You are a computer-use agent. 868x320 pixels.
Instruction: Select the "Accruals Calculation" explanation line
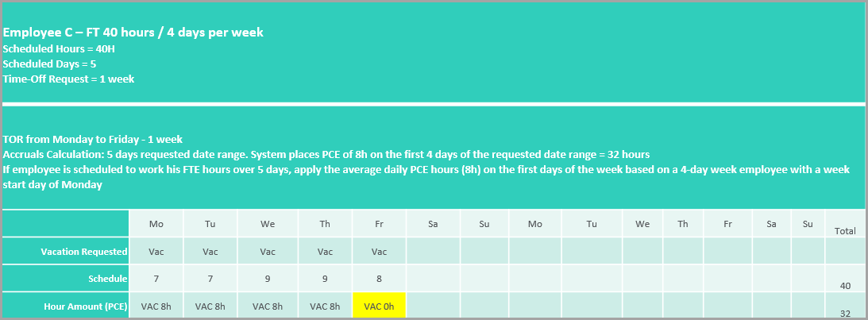(326, 154)
